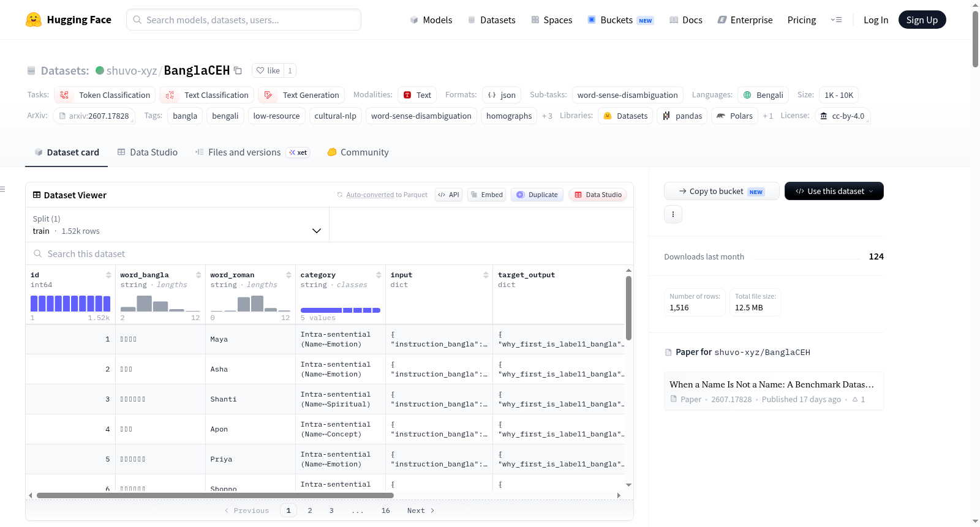Click the homographs tag
The image size is (980, 527).
click(509, 116)
